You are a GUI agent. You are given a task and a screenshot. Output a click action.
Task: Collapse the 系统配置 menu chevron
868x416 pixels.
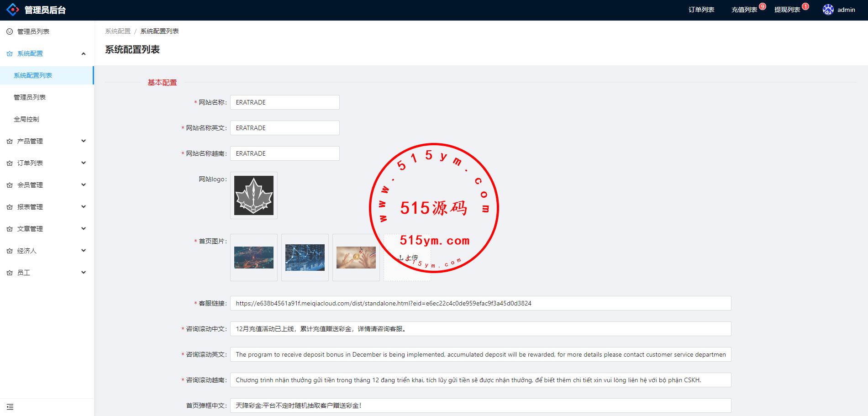pos(84,53)
